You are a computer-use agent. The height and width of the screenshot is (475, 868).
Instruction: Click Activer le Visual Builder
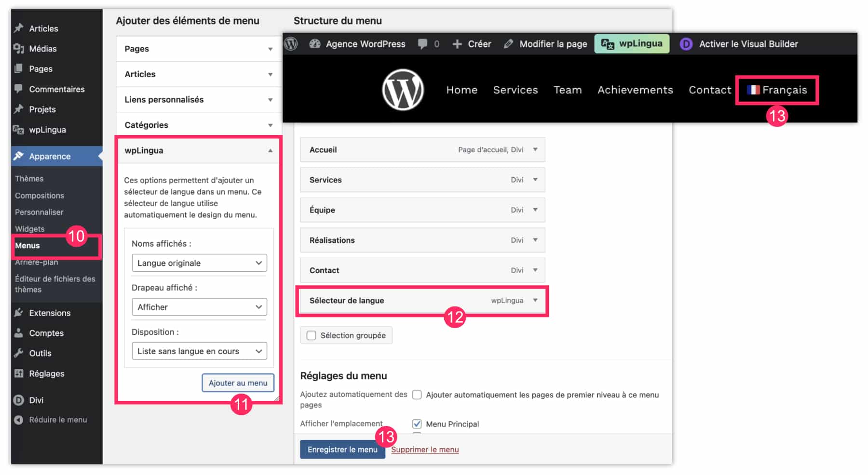pyautogui.click(x=748, y=44)
